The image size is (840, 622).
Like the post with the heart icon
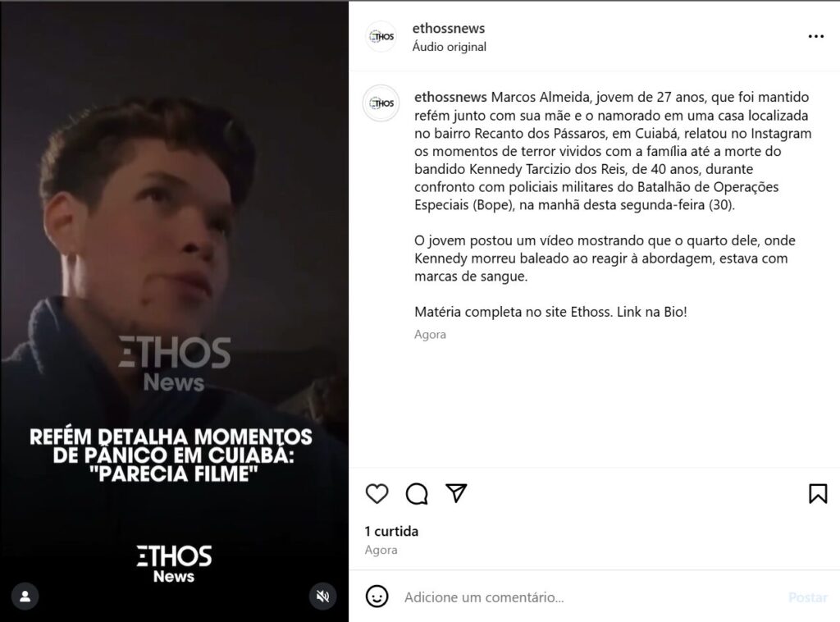point(377,493)
